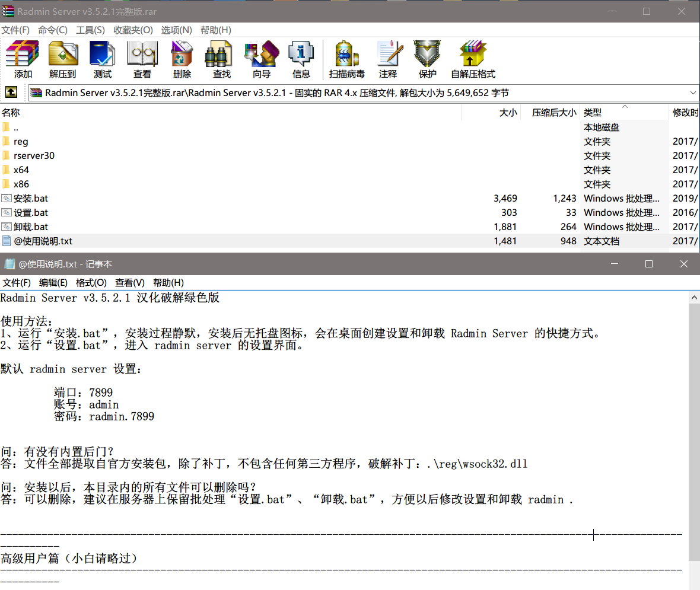Viewport: 700px width, 590px height.
Task: Click the 扫描病毒 (Virus scan) icon
Action: coord(347,53)
